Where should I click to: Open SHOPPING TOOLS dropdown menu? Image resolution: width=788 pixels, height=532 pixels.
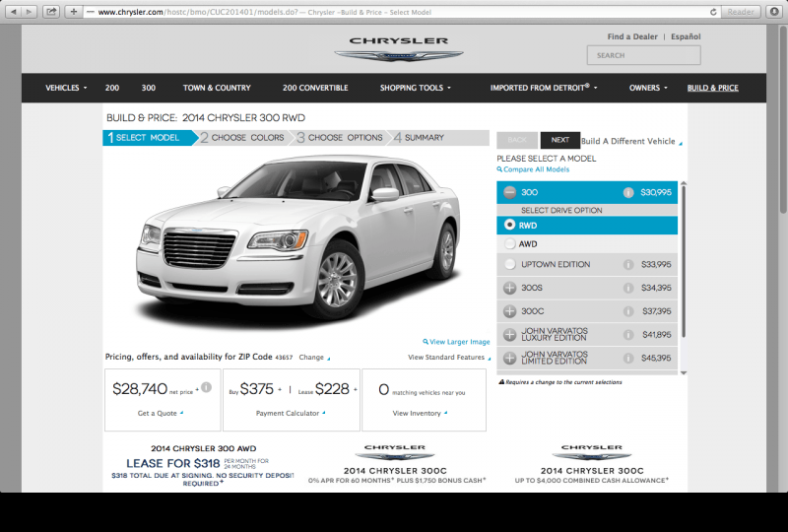pos(415,88)
